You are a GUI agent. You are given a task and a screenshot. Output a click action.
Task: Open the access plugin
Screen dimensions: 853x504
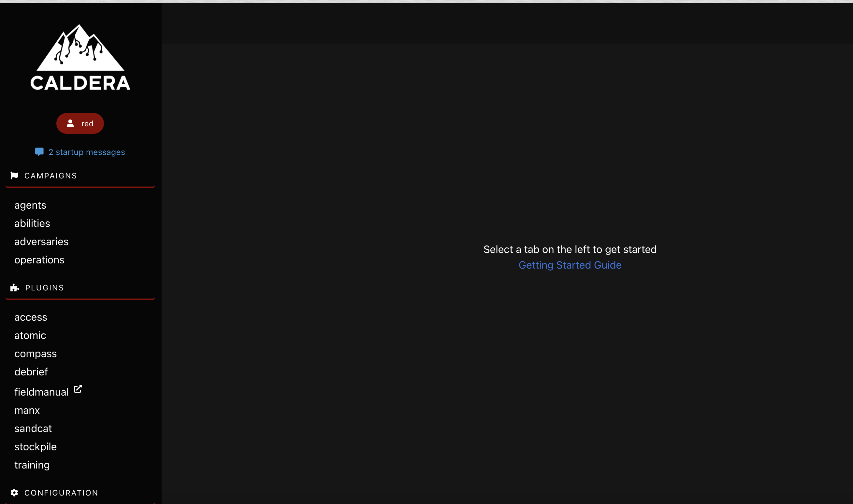click(31, 317)
